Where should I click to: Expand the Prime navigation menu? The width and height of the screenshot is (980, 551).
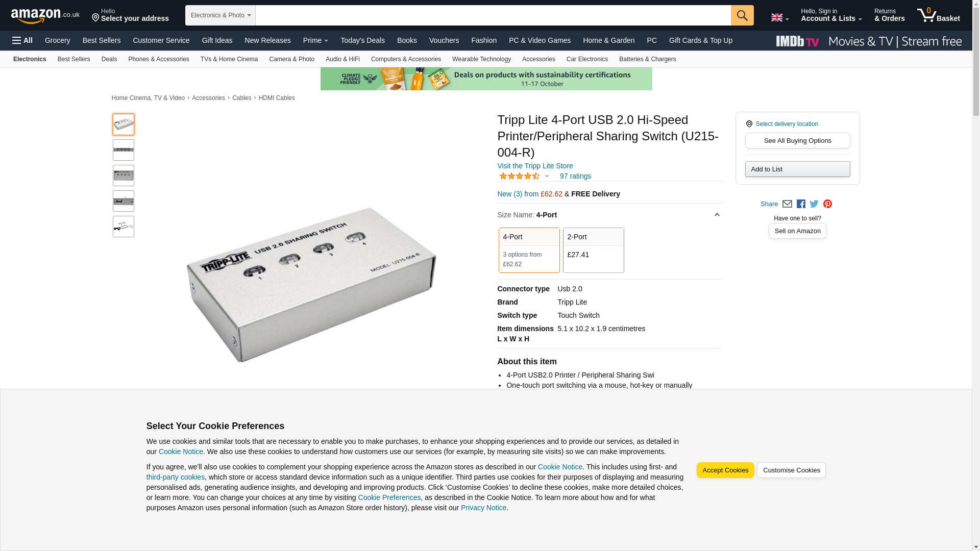(x=315, y=40)
